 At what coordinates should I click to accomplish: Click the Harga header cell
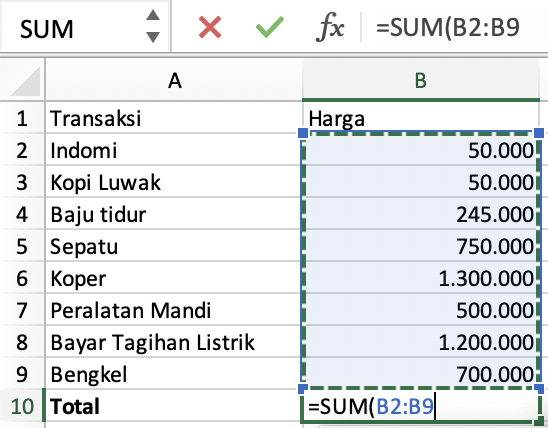[421, 117]
